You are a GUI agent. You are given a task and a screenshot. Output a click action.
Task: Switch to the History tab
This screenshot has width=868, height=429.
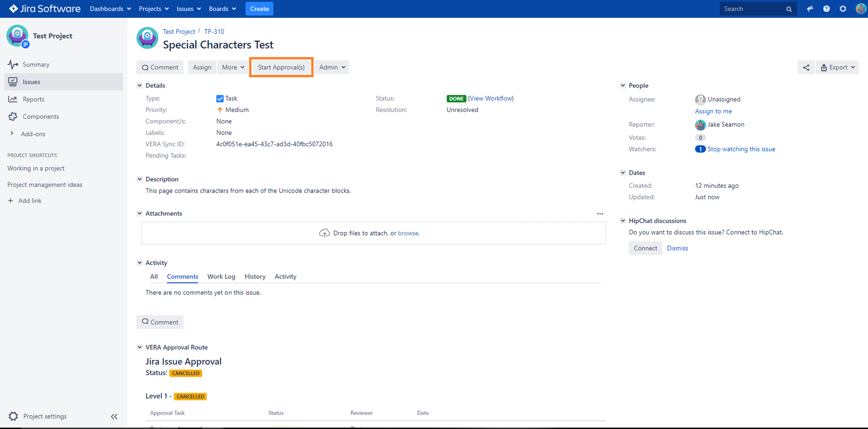[255, 276]
